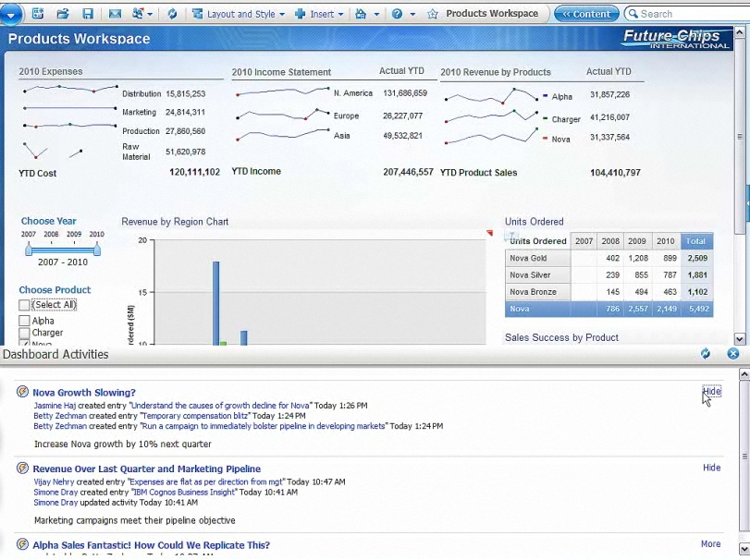Expand the Layout and Style dropdown arrow
750x560 pixels.
tap(282, 15)
